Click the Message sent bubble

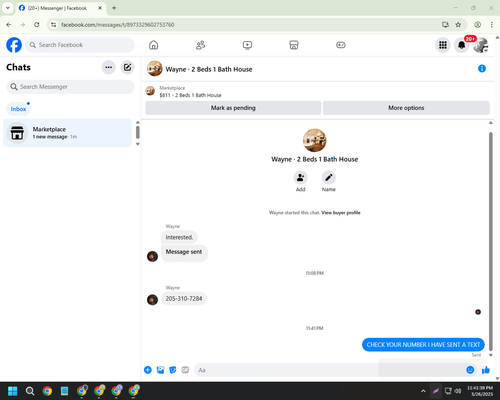click(184, 252)
